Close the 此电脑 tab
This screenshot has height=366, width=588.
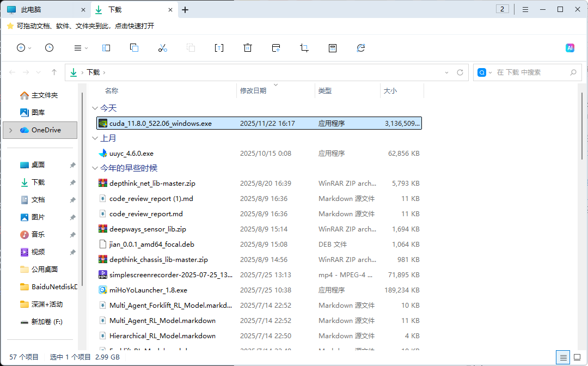[83, 10]
